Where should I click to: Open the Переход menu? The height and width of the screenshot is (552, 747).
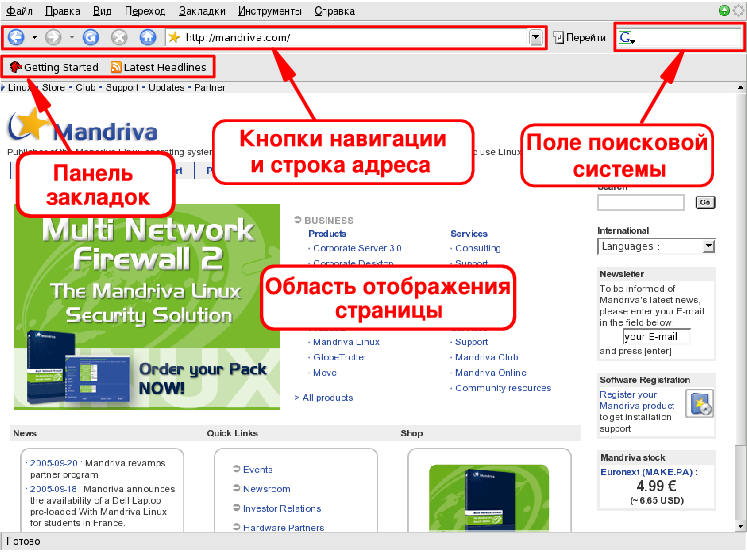[145, 11]
